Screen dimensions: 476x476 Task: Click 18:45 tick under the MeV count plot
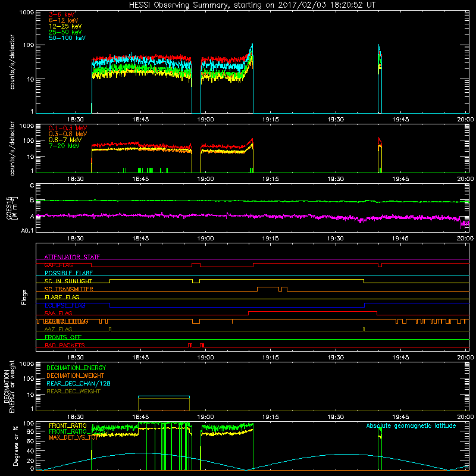click(x=140, y=179)
